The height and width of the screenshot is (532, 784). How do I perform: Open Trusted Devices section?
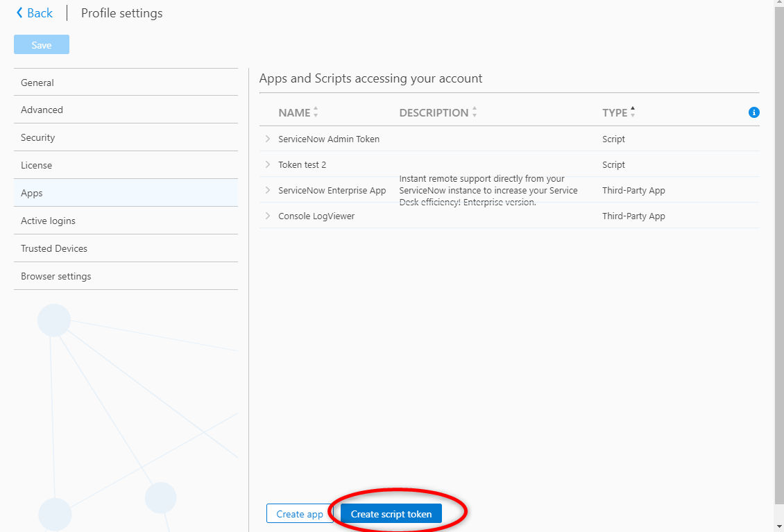126,248
